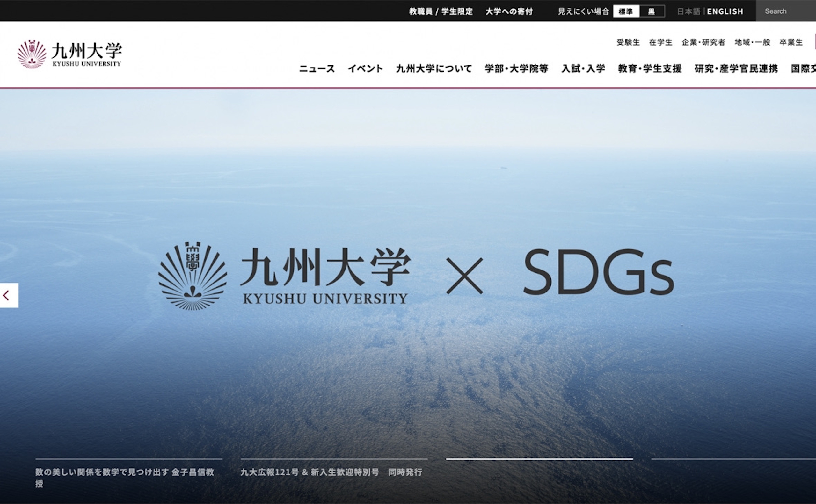Select the fourth slide indicator bar
816x504 pixels.
coord(734,459)
